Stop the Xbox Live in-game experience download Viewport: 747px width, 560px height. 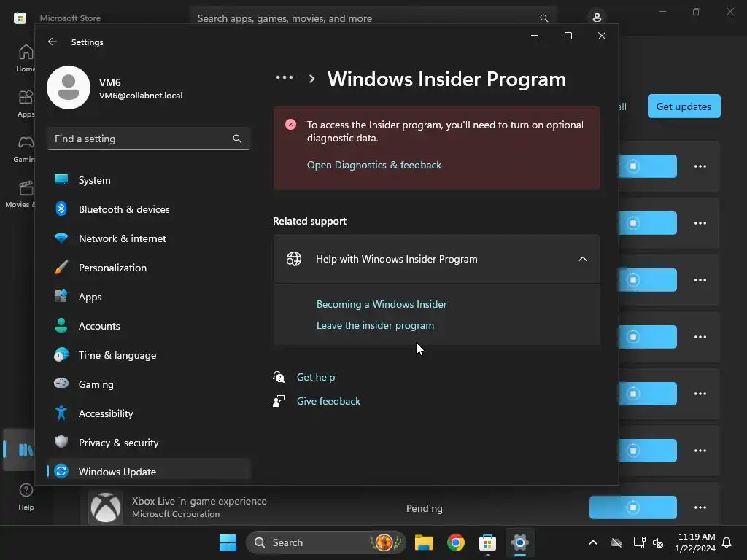pyautogui.click(x=632, y=507)
